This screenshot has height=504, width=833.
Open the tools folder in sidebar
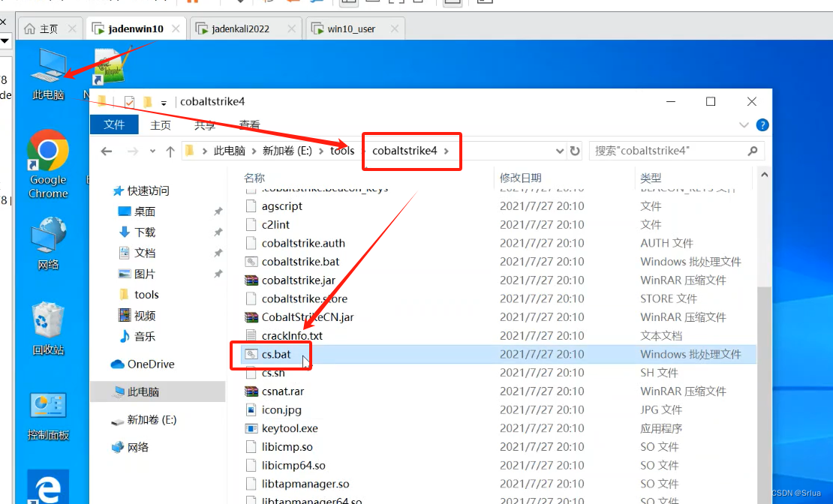[139, 294]
